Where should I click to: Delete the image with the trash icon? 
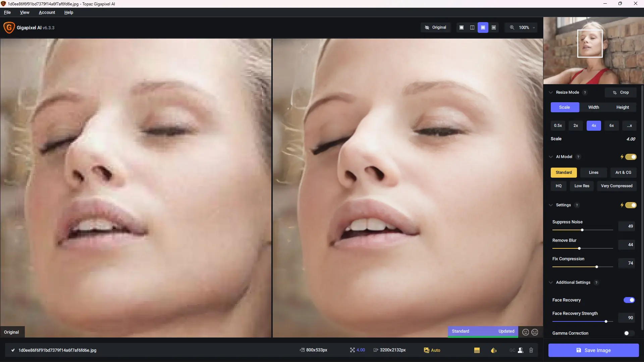tap(531, 350)
